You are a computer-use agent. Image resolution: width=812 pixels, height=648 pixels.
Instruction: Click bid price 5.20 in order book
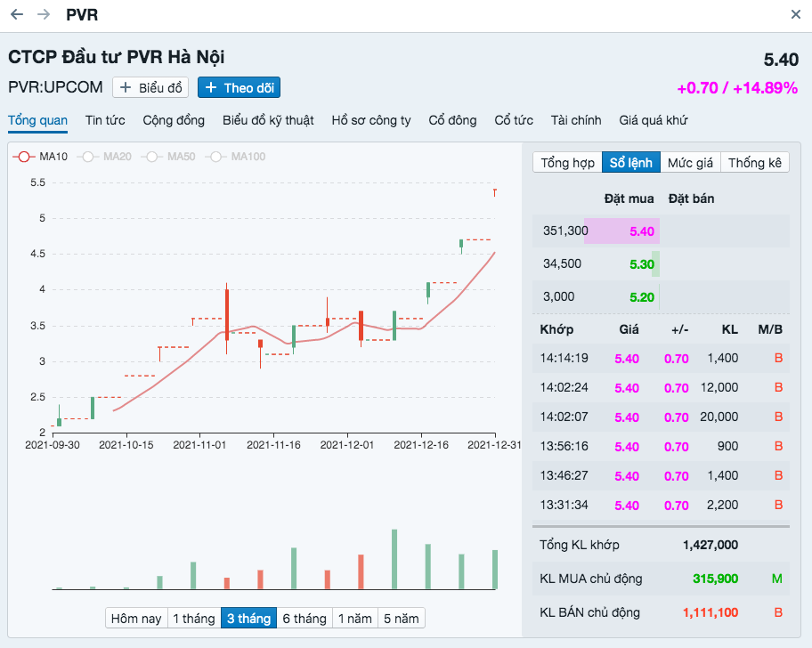(x=642, y=297)
